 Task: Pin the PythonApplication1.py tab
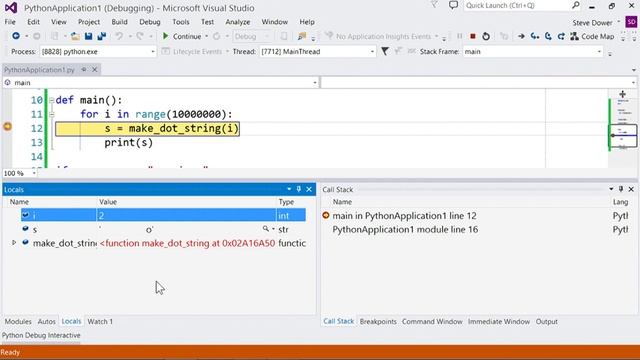tap(84, 70)
